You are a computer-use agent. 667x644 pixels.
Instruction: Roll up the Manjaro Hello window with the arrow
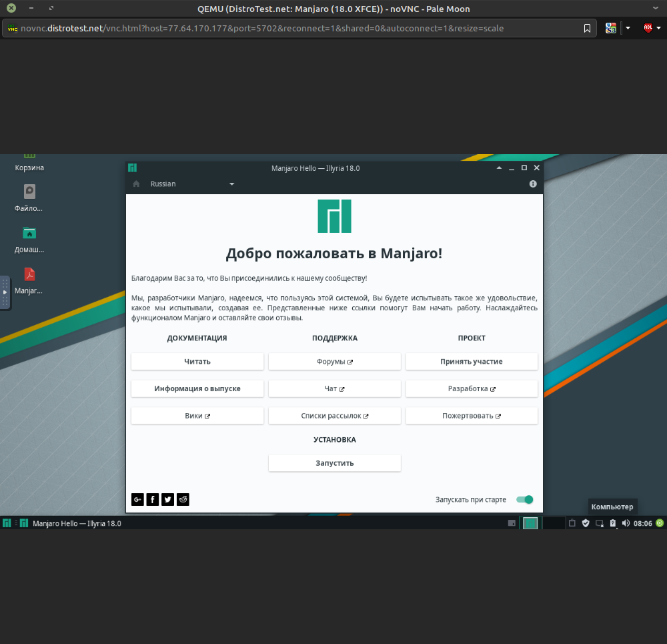click(x=499, y=168)
